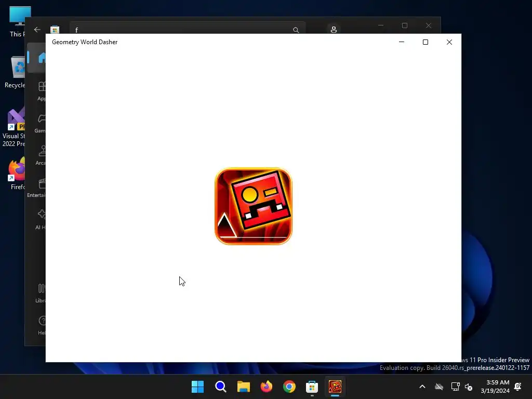
Task: Click the Microsoft Store logo icon in header
Action: pyautogui.click(x=55, y=30)
